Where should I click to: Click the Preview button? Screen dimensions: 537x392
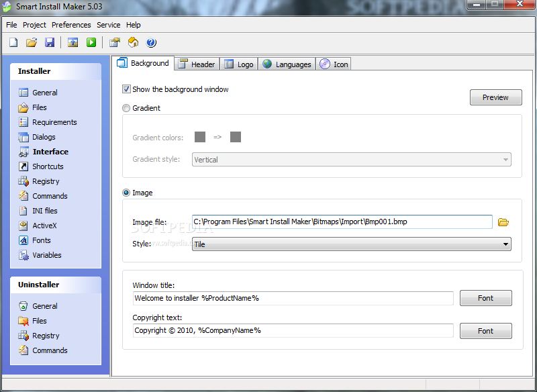pos(495,97)
